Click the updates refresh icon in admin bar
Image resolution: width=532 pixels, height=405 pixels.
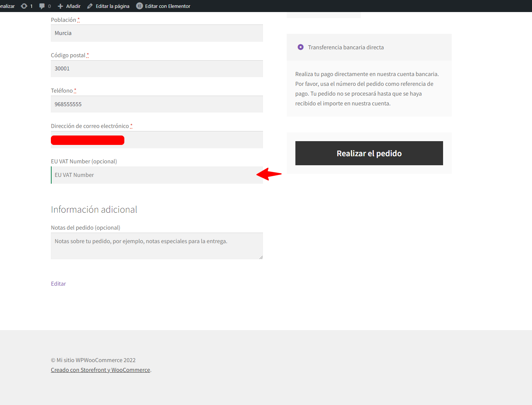24,6
